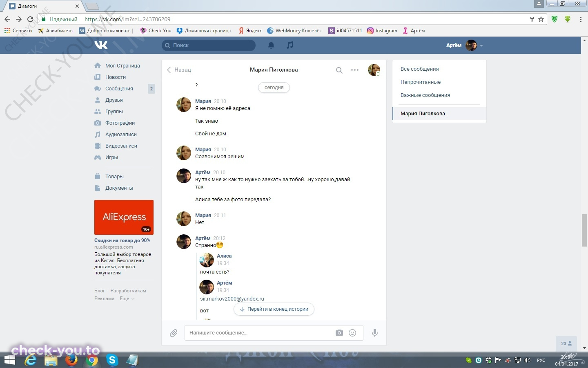Open Игры in the left menu
Image resolution: width=588 pixels, height=368 pixels.
coord(111,157)
